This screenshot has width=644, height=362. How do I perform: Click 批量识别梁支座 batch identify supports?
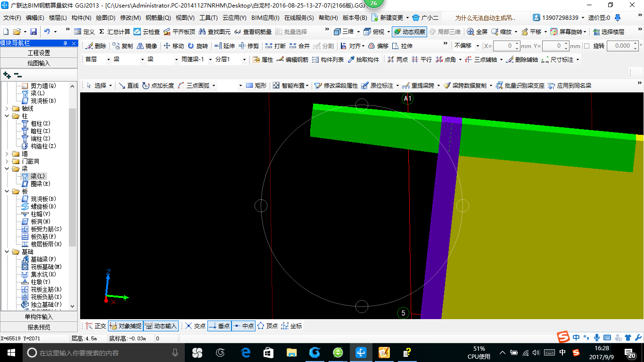coord(520,85)
